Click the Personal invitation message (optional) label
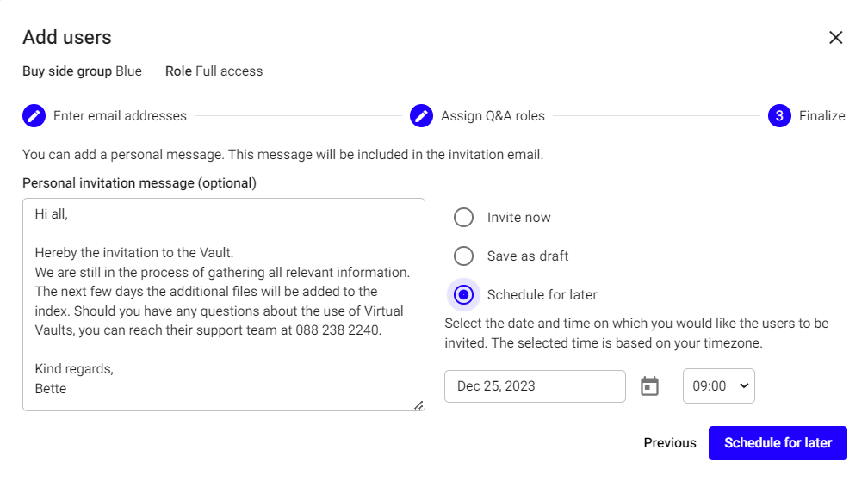The width and height of the screenshot is (868, 481). 139,182
